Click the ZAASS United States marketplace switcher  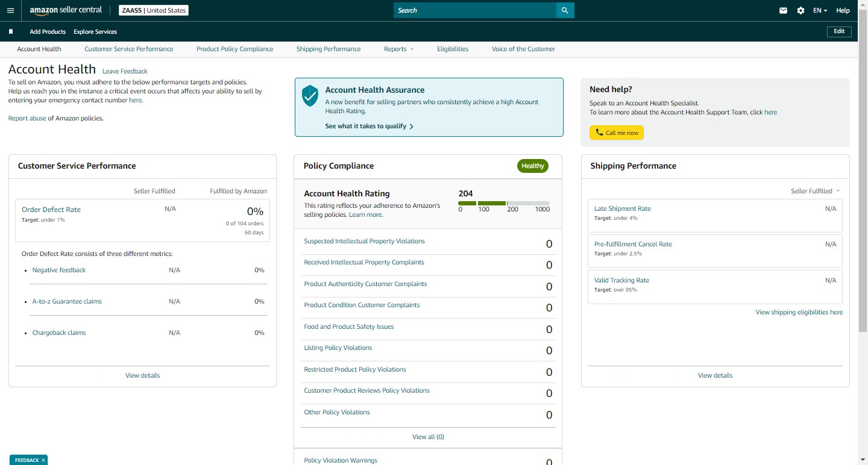154,10
